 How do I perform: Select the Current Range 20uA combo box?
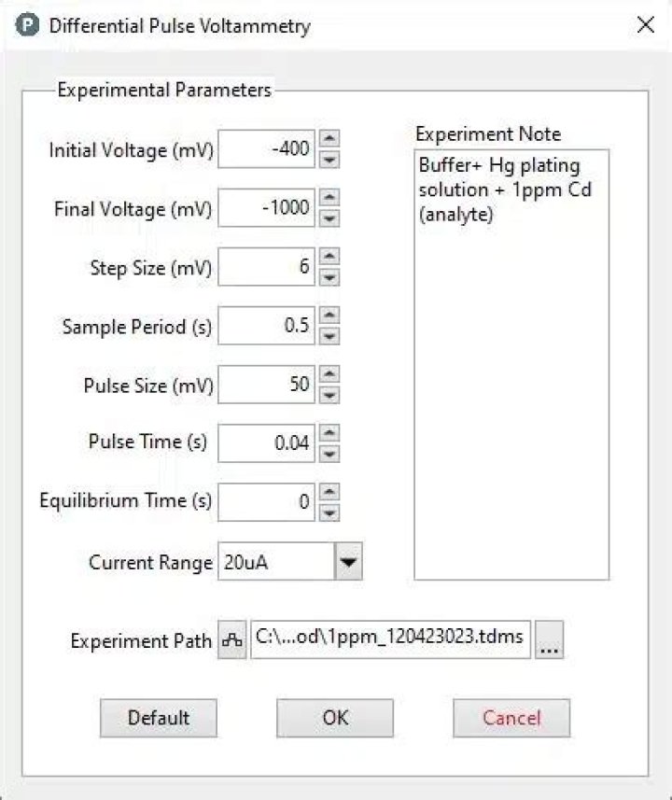[275, 562]
